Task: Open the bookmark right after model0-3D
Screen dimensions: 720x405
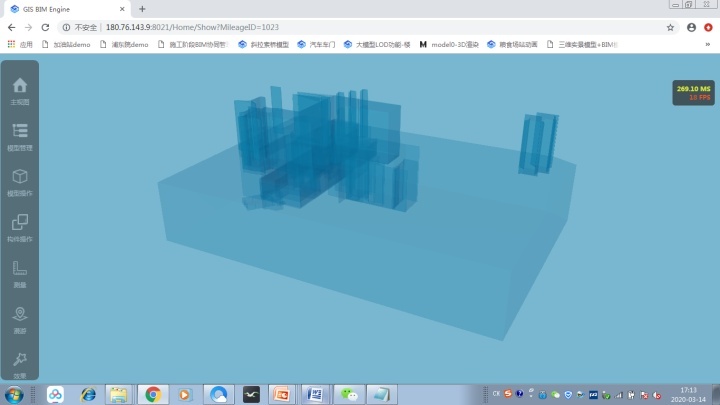Action: click(512, 45)
